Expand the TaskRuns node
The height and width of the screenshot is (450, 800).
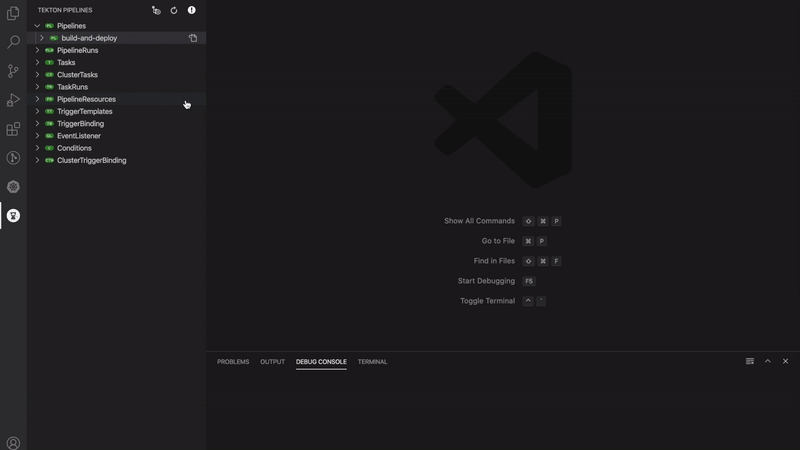click(37, 87)
